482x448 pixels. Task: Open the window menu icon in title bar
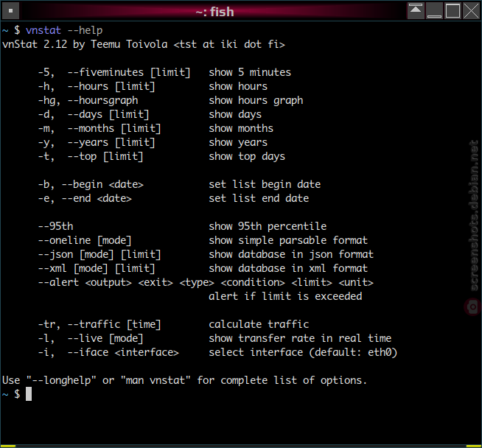tap(11, 11)
